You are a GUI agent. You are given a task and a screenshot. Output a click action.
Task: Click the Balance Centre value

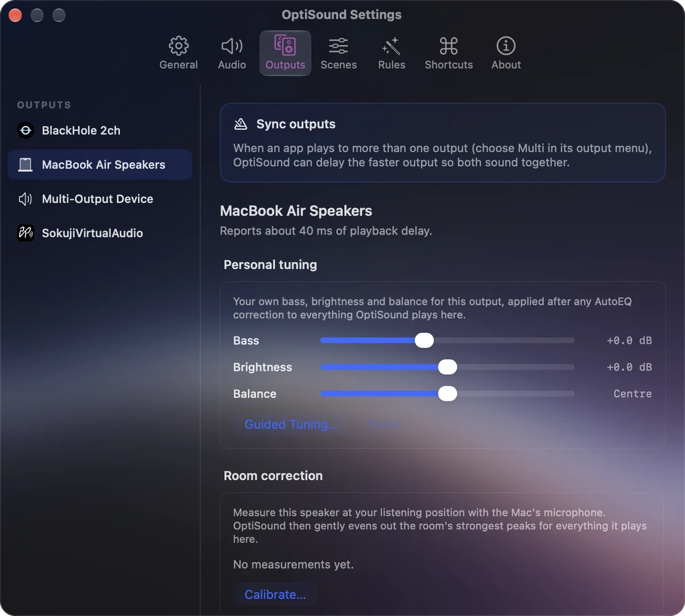632,394
